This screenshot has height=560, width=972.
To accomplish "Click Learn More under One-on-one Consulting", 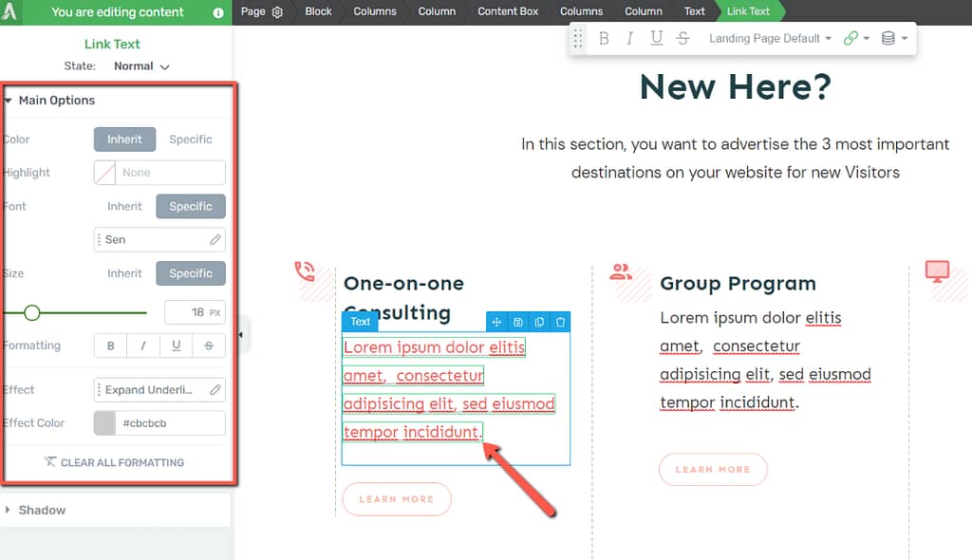I will click(397, 499).
